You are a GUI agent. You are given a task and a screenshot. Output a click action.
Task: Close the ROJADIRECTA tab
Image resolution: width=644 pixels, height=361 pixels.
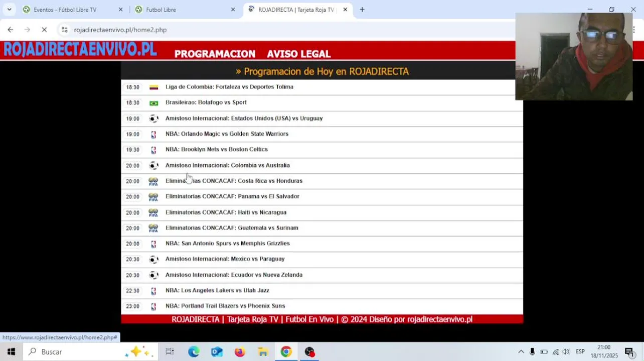(345, 10)
